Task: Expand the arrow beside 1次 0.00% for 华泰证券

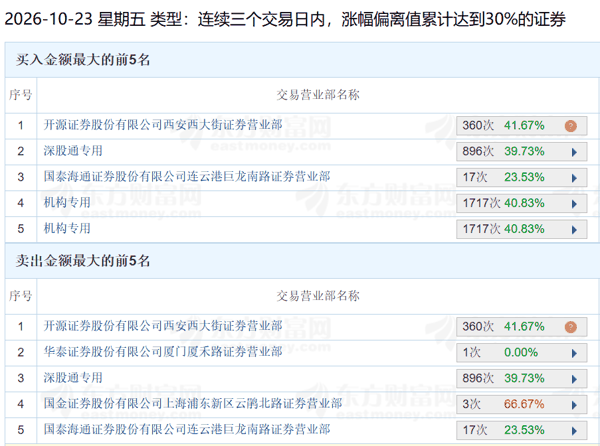Action: [x=574, y=353]
